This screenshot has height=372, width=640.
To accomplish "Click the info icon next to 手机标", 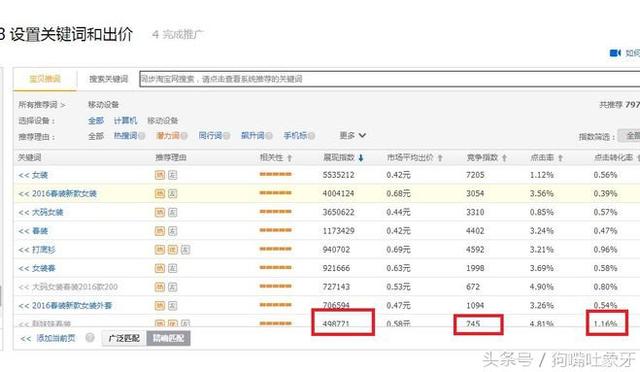I will pos(311,136).
